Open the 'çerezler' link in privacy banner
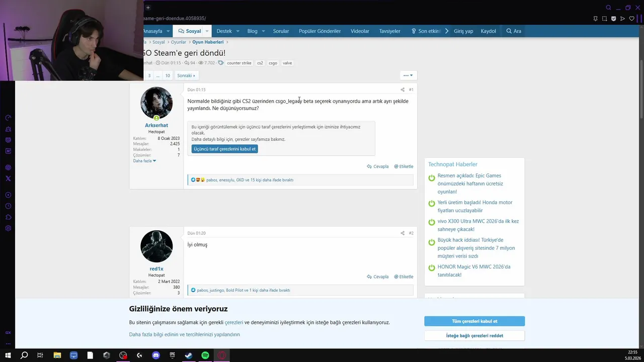 234,322
